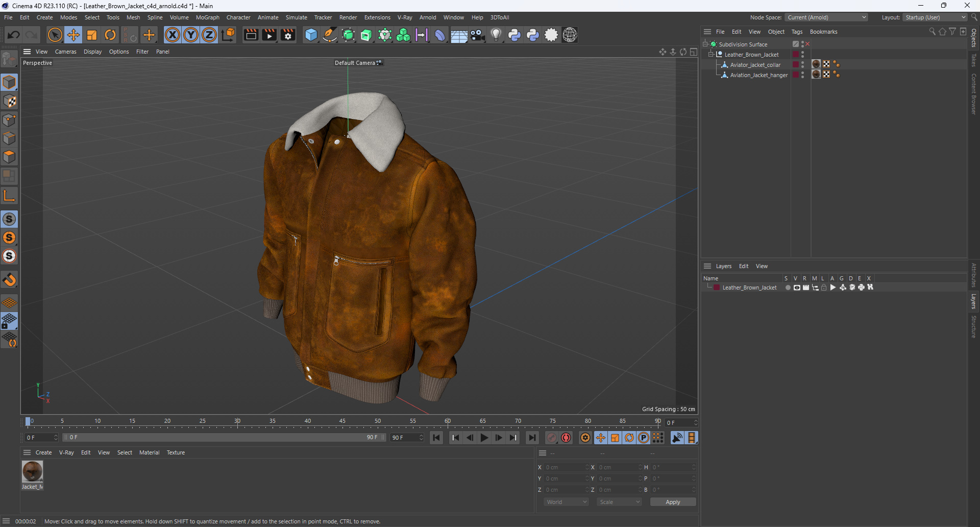Click the Record Active Objects button

(552, 438)
